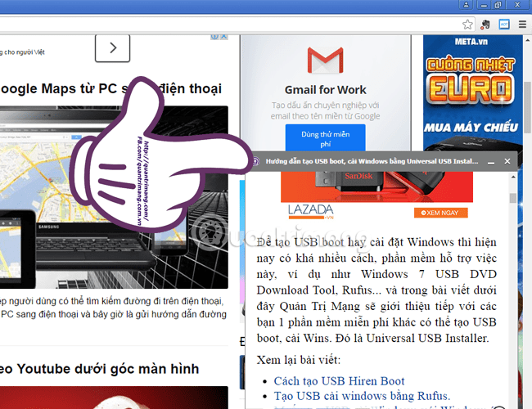This screenshot has height=409, width=532.
Task: Open the Google Maps article headline
Action: click(110, 89)
